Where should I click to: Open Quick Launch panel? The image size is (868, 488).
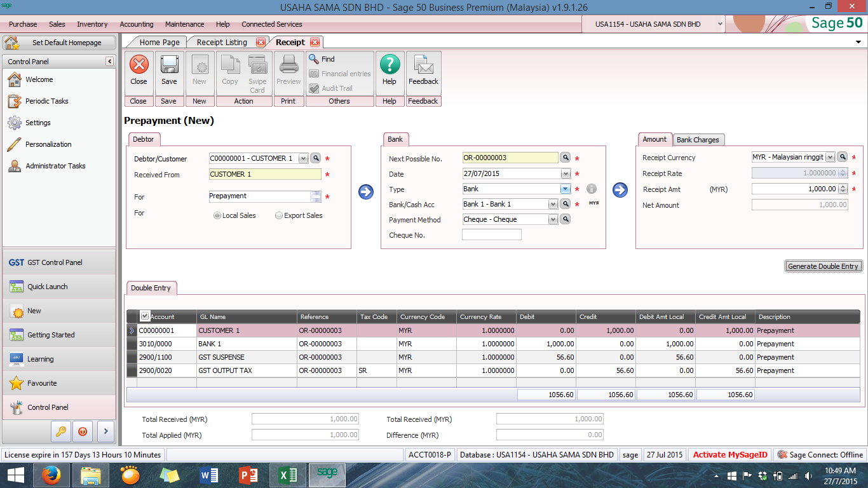[x=60, y=287]
